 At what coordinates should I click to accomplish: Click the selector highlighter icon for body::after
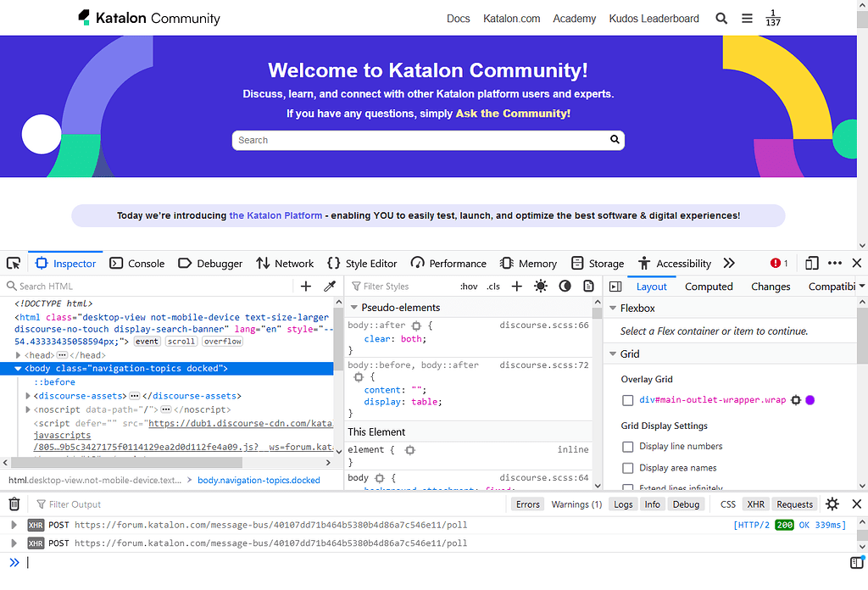point(416,326)
